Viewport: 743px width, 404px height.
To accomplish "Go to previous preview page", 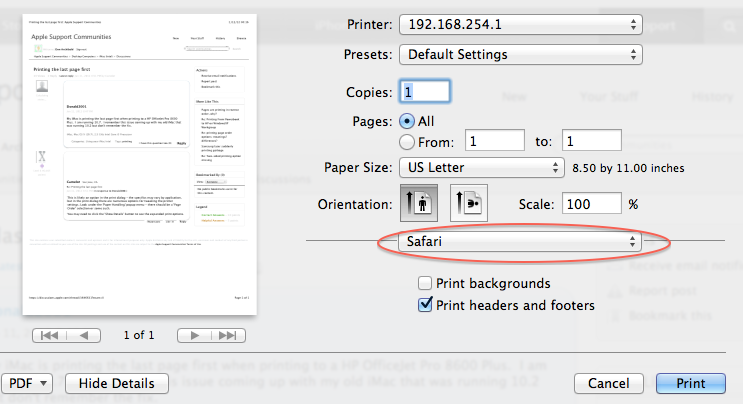I will coord(84,335).
